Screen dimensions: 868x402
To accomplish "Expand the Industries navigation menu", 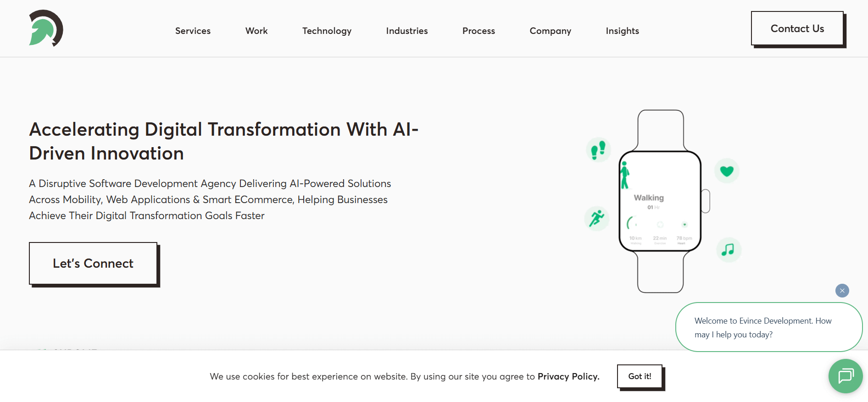I will point(407,31).
